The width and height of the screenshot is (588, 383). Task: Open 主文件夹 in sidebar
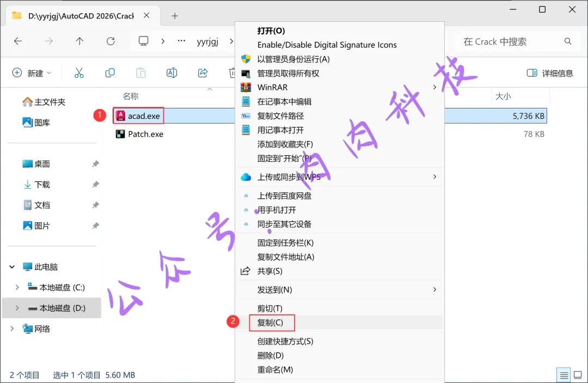point(44,102)
